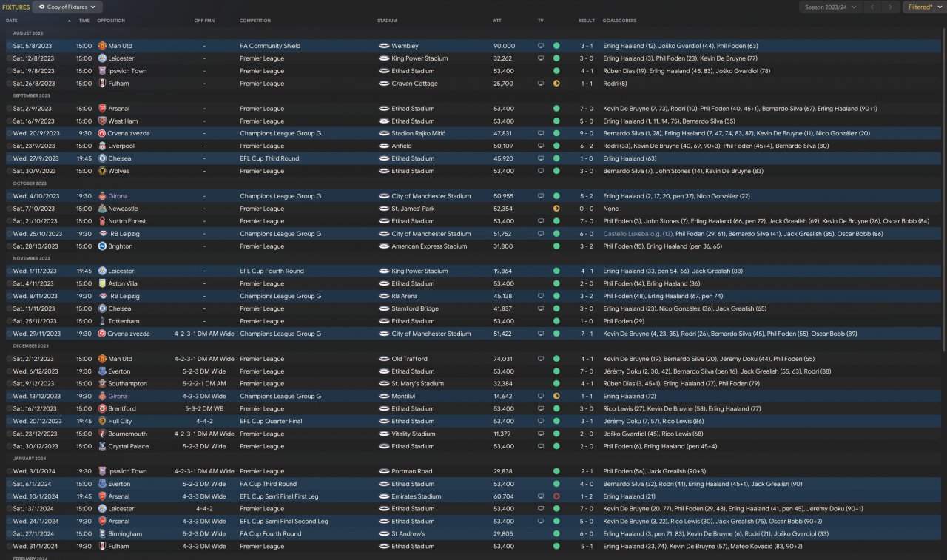Open the Girona link in the 4/10/2023 row
Viewport: 947px width, 560px height.
coord(118,197)
